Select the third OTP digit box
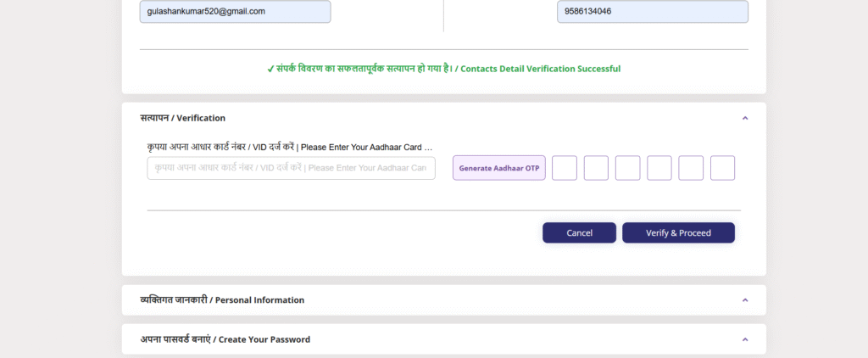The image size is (868, 358). coord(627,168)
